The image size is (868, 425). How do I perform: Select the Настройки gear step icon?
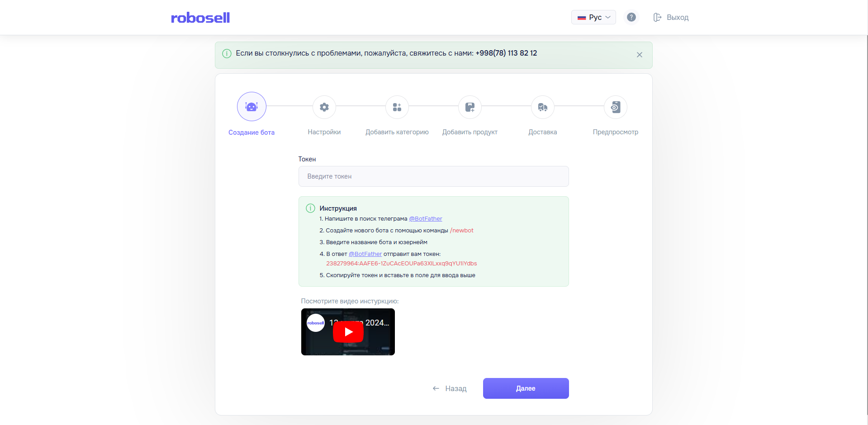click(324, 107)
